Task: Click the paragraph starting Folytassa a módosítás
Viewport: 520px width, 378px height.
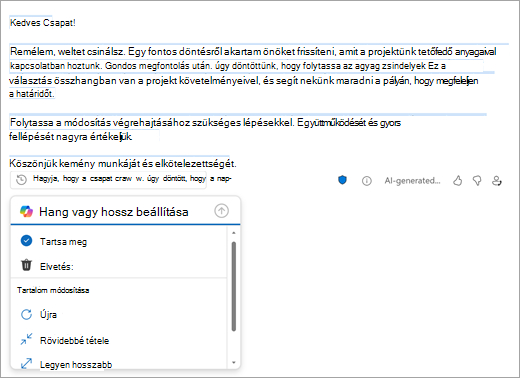Action: 205,129
